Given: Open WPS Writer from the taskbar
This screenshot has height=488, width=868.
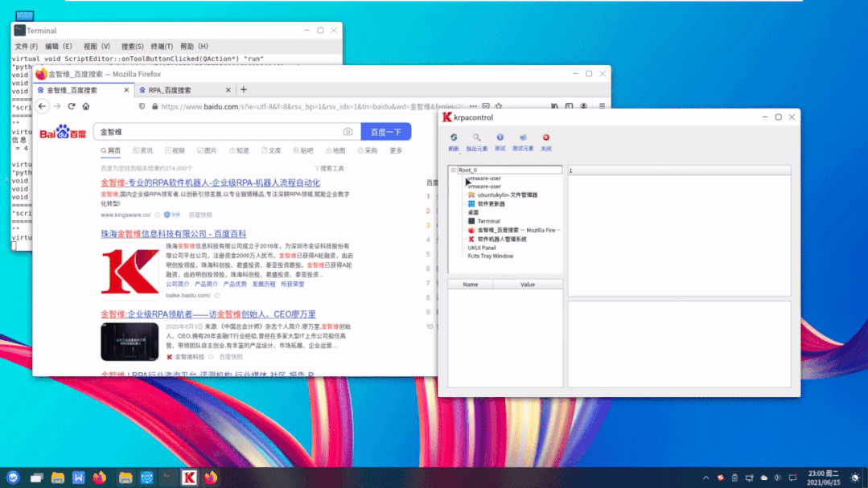Looking at the screenshot, I should (x=79, y=478).
